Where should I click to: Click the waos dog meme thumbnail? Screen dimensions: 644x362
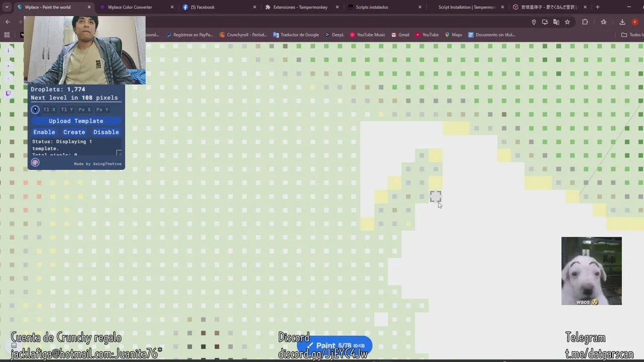(592, 271)
